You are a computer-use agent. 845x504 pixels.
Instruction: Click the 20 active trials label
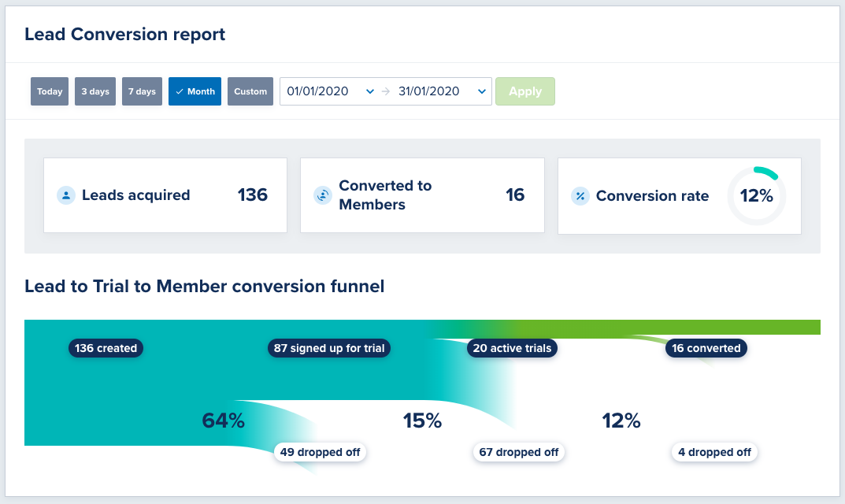[512, 348]
